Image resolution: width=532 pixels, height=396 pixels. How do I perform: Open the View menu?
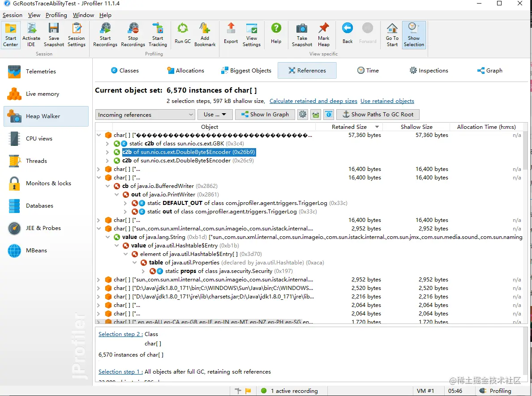(34, 15)
